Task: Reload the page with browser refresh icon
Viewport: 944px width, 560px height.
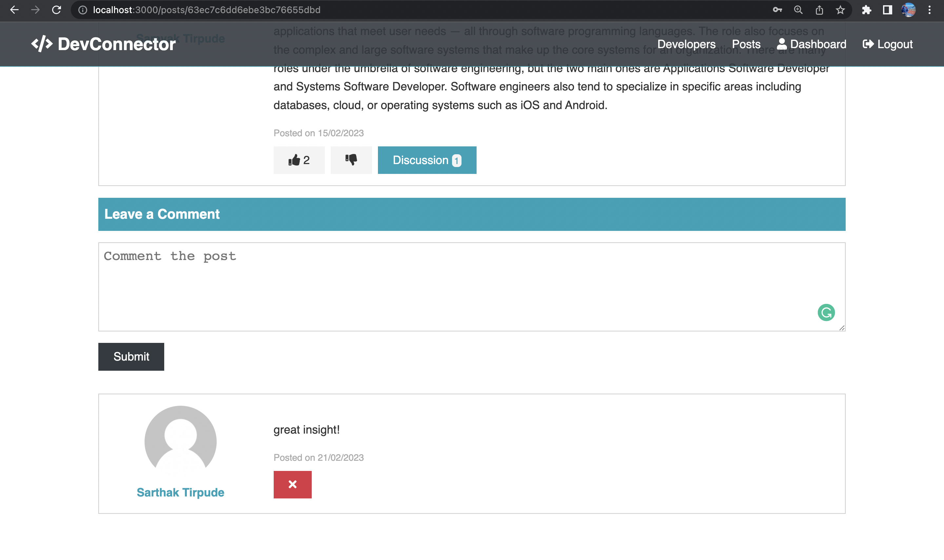Action: [x=57, y=10]
